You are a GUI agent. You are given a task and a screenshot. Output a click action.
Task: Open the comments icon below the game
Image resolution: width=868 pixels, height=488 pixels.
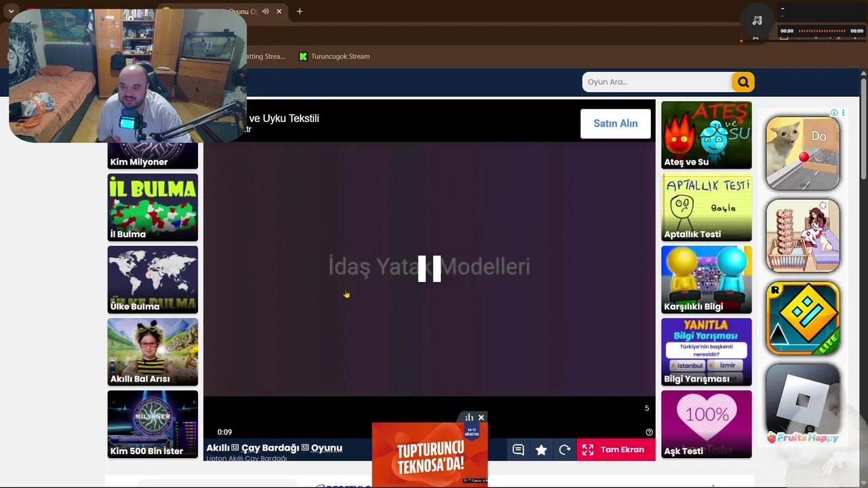(x=518, y=449)
